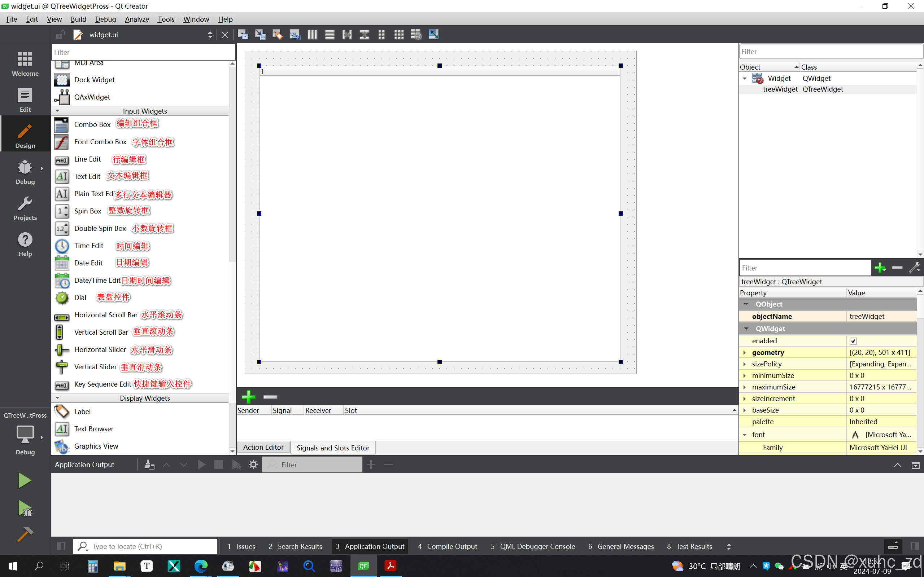Expand the geometry property
Viewport: 924px width, 577px height.
click(x=745, y=353)
